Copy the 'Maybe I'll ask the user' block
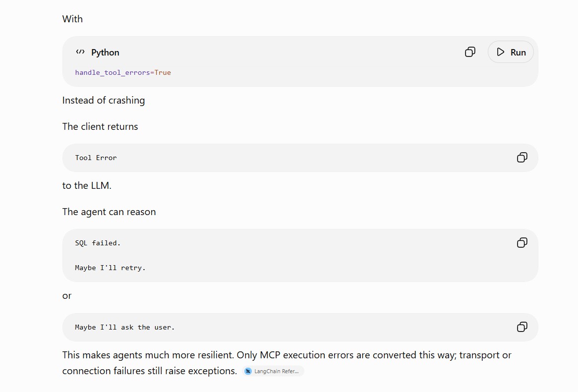 coord(522,327)
